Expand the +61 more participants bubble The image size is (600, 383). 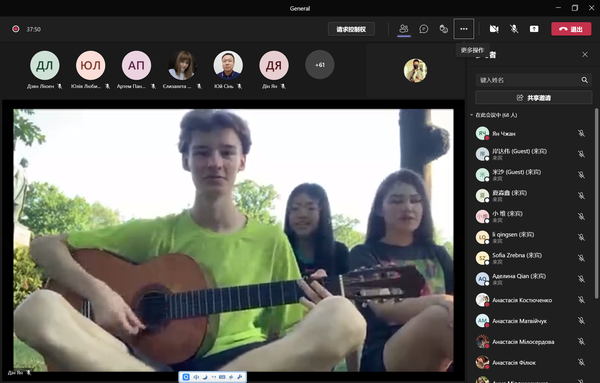click(x=320, y=65)
